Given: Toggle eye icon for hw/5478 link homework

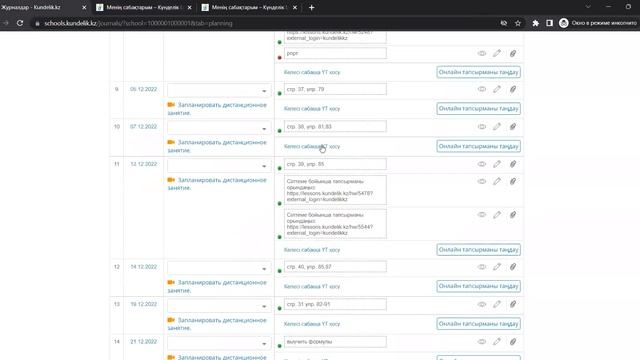Looking at the screenshot, I should click(482, 181).
